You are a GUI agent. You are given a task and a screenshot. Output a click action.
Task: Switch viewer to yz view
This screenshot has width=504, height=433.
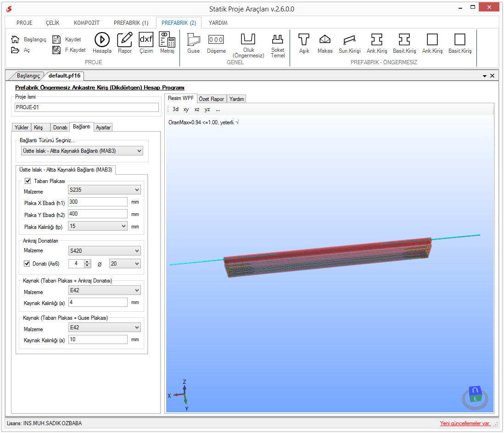tap(207, 109)
